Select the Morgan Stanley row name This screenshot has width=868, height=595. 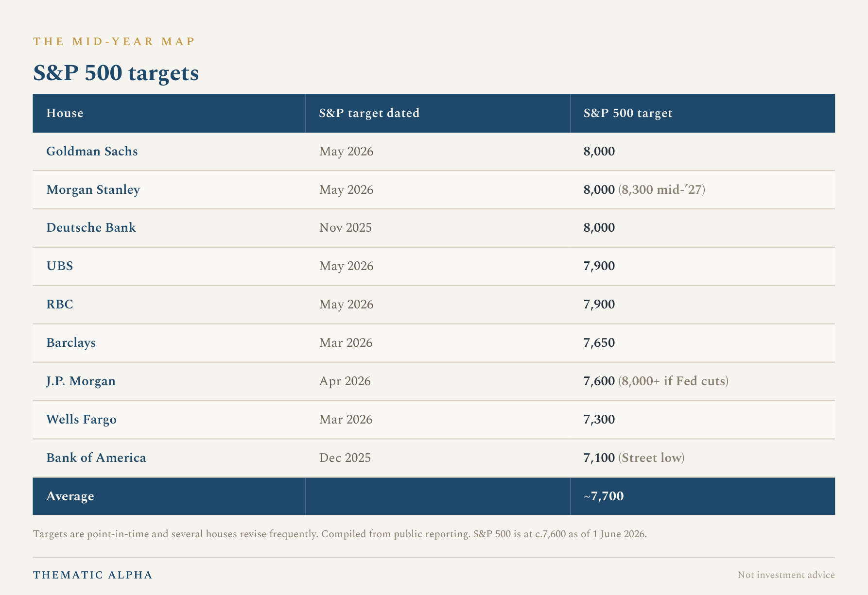click(93, 190)
